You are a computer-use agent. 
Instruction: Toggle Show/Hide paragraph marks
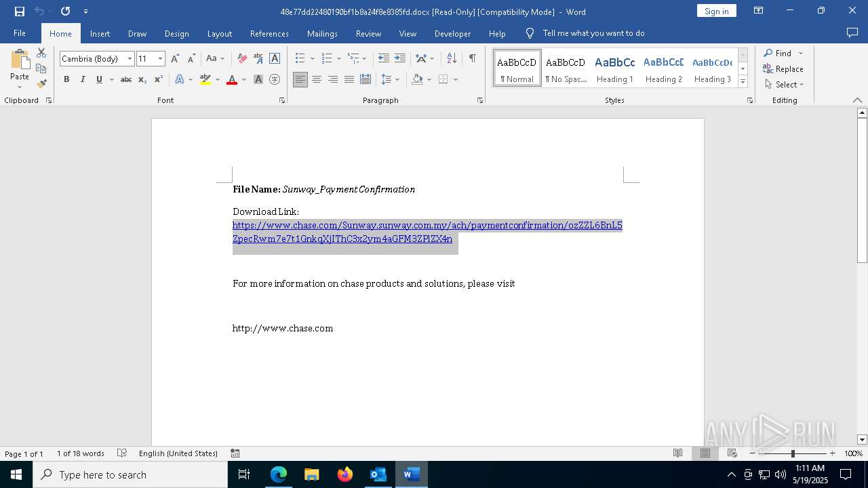(472, 59)
